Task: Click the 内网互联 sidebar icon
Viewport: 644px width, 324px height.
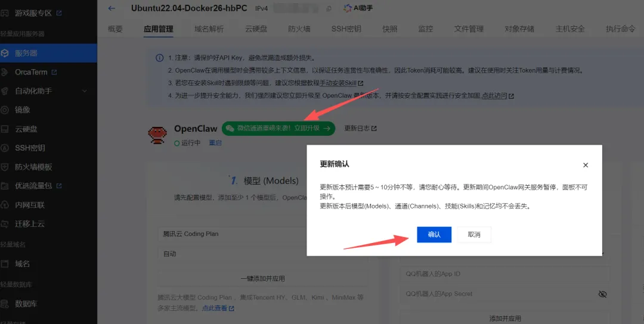Action: pyautogui.click(x=5, y=205)
